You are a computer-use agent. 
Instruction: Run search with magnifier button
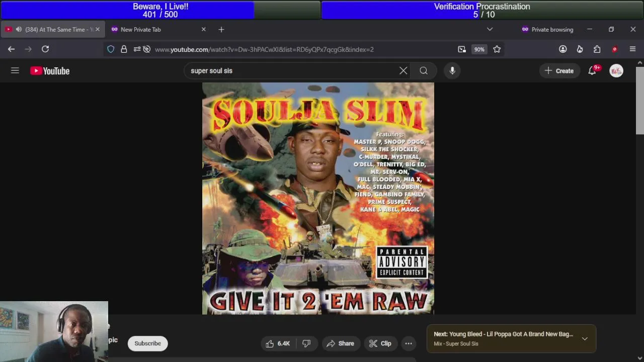[424, 71]
